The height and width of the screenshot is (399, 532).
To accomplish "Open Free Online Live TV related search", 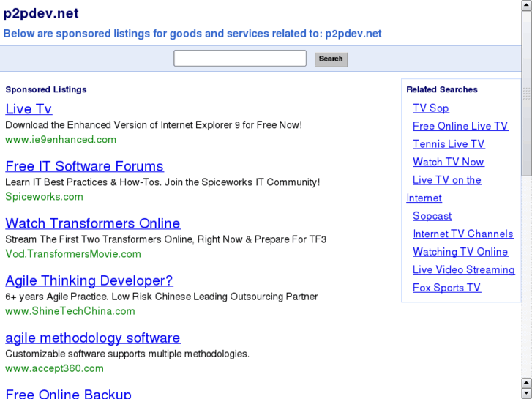I will tap(460, 126).
